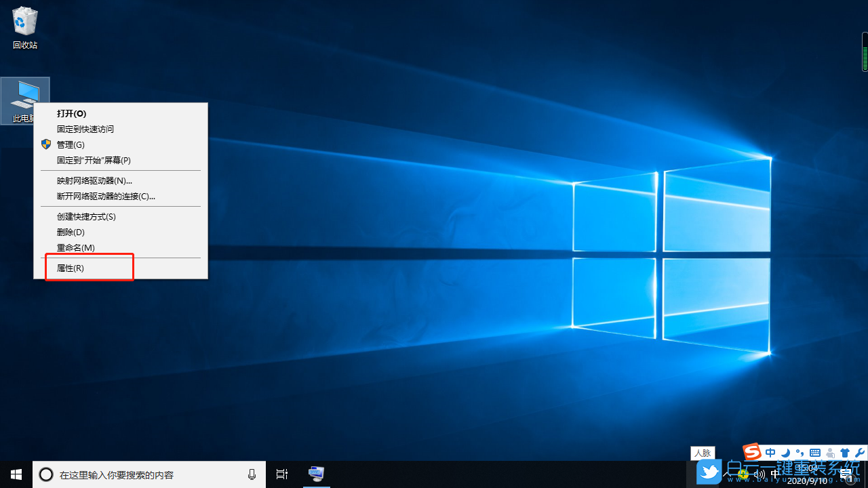This screenshot has width=868, height=488.
Task: Open the Sogou toolbox wrench icon
Action: (859, 453)
